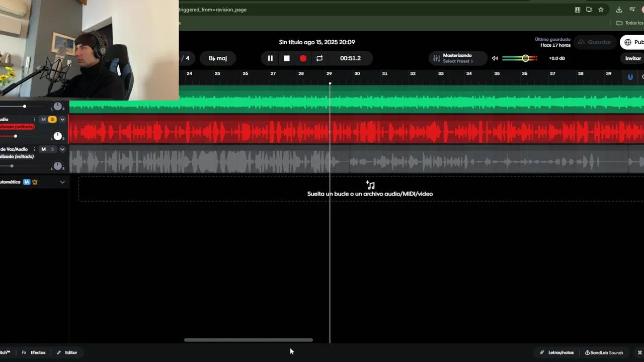Toggle loop cycle mode
Viewport: 644px width, 362px height.
tap(319, 58)
